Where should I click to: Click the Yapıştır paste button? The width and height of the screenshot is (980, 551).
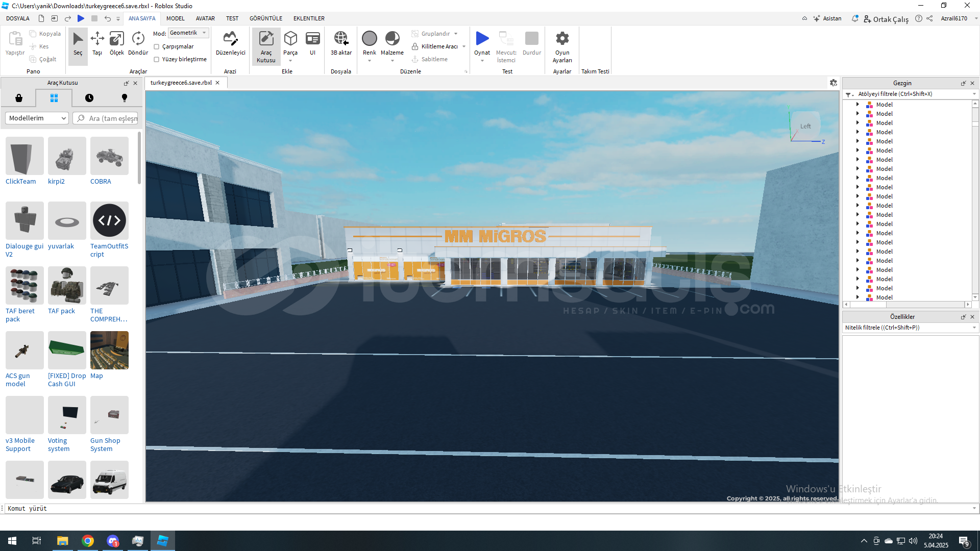(15, 43)
